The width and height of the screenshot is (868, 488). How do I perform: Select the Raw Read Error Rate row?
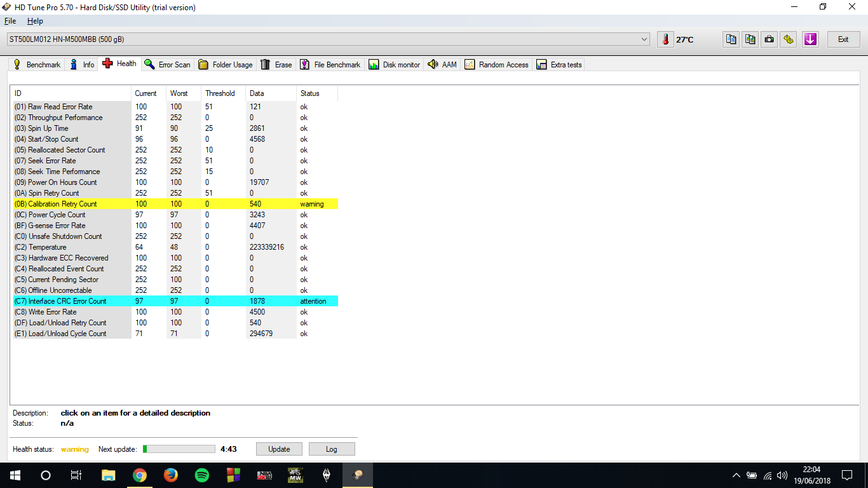click(175, 107)
